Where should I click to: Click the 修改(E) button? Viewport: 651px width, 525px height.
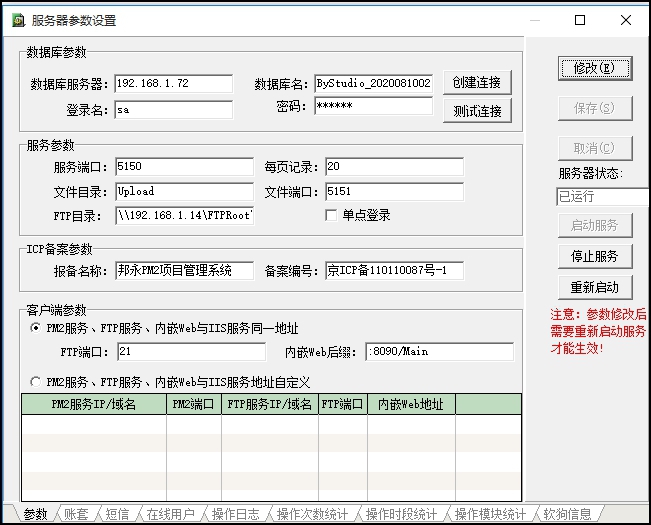pos(595,68)
